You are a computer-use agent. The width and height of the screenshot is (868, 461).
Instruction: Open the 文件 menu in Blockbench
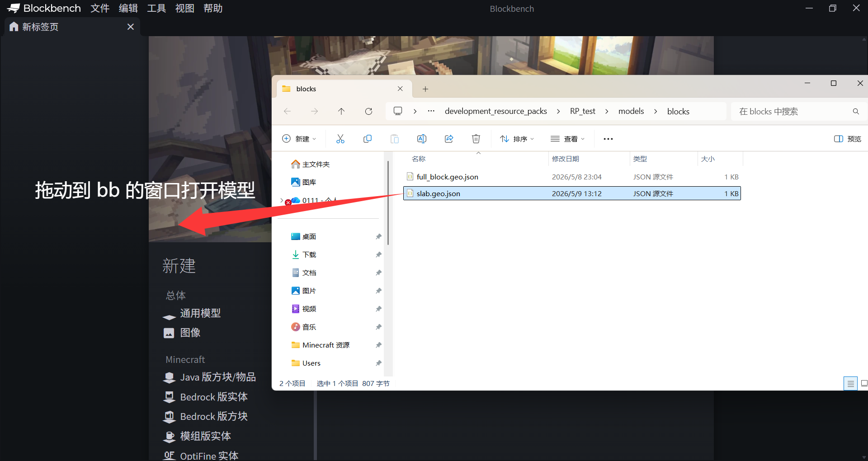pos(100,8)
